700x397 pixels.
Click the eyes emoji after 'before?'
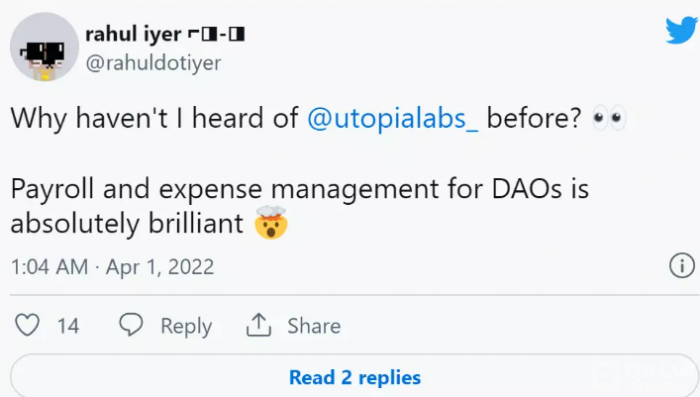[609, 118]
